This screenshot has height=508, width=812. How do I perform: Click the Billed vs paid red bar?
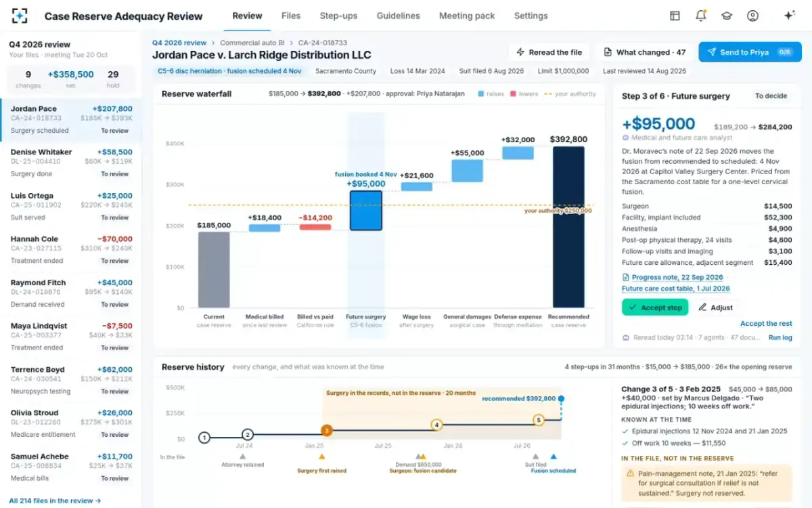[x=315, y=227]
